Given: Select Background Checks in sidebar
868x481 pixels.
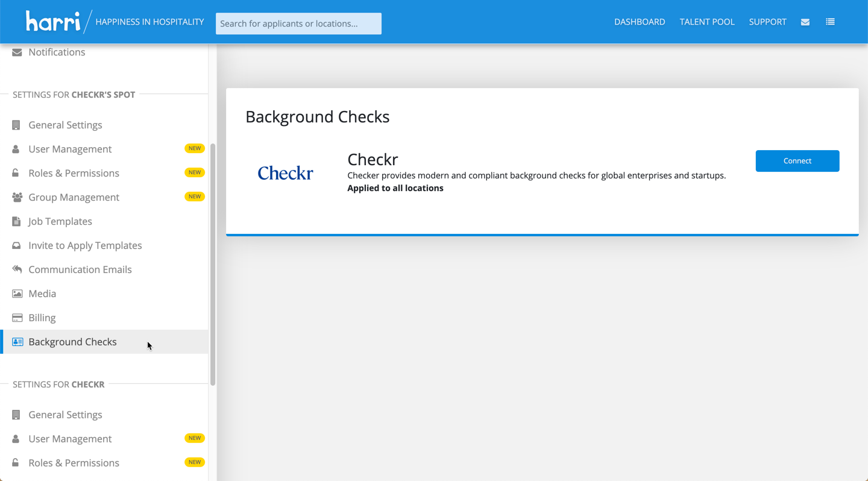Looking at the screenshot, I should pyautogui.click(x=104, y=342).
